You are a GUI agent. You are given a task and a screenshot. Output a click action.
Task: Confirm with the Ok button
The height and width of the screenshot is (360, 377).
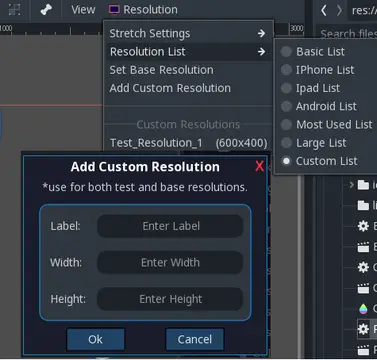pos(95,339)
